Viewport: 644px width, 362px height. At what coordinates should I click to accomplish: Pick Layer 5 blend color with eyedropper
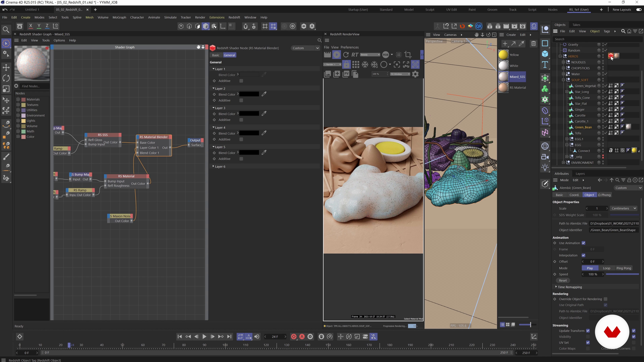coord(264,153)
